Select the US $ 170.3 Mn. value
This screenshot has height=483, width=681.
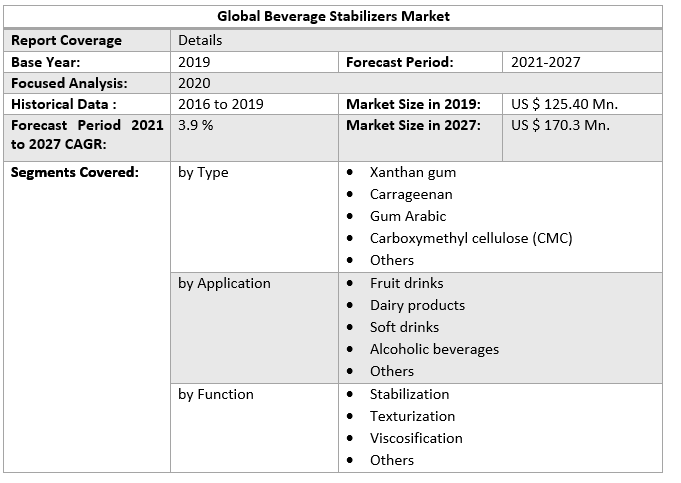[x=560, y=125]
